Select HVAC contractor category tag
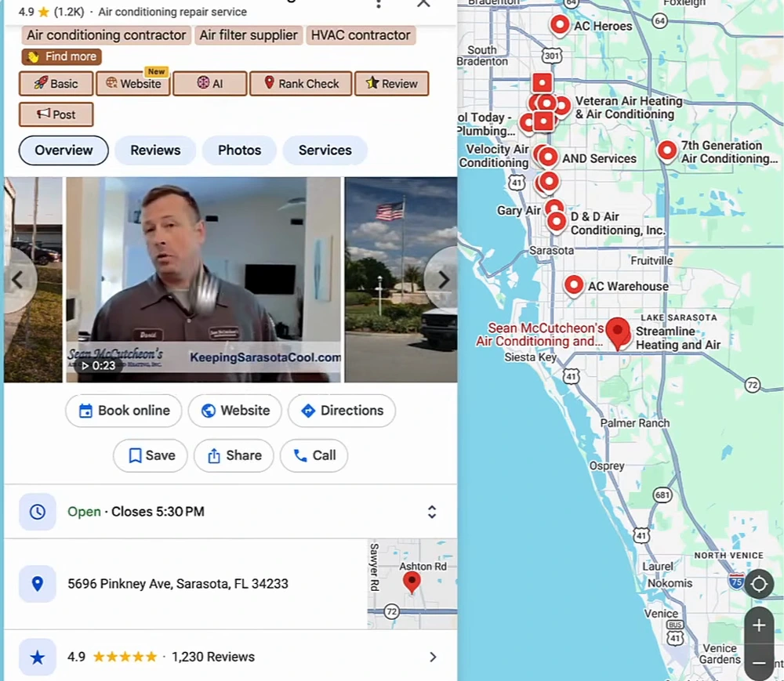784x681 pixels. point(361,35)
